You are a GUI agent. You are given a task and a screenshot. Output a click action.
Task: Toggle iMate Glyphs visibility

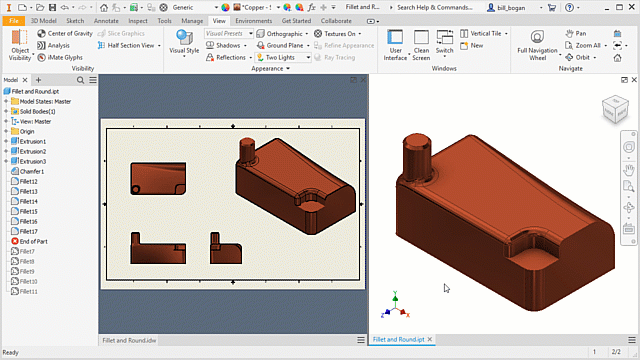(x=60, y=58)
